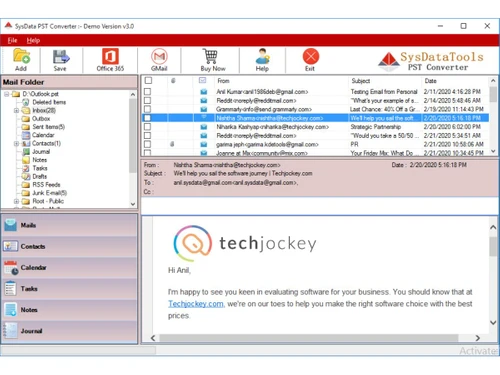500x375 pixels.
Task: Select the Junk E-mail(5) folder
Action: pyautogui.click(x=49, y=193)
